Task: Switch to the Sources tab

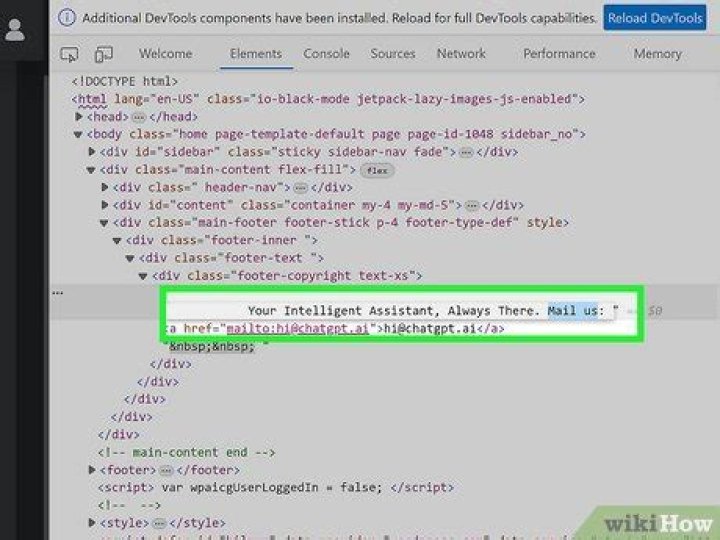Action: pos(393,54)
